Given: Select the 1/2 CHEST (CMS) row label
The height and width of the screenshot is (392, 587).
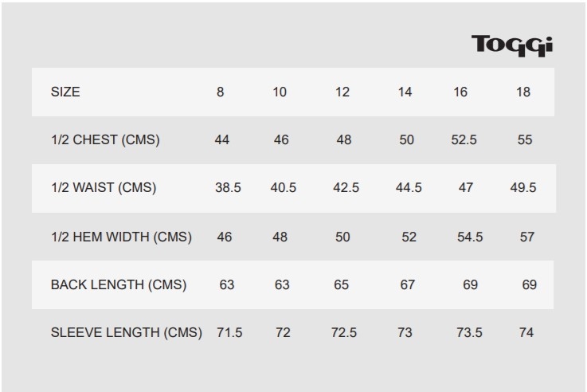Looking at the screenshot, I should point(105,139).
